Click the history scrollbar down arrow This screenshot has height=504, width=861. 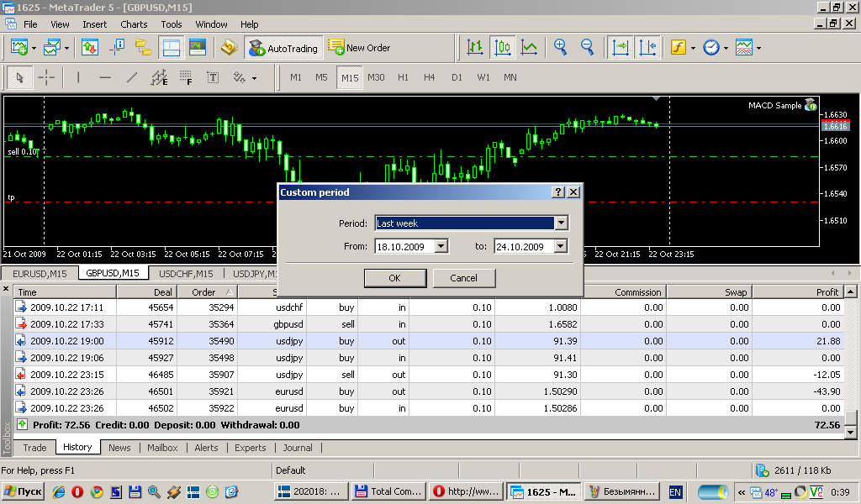[851, 432]
